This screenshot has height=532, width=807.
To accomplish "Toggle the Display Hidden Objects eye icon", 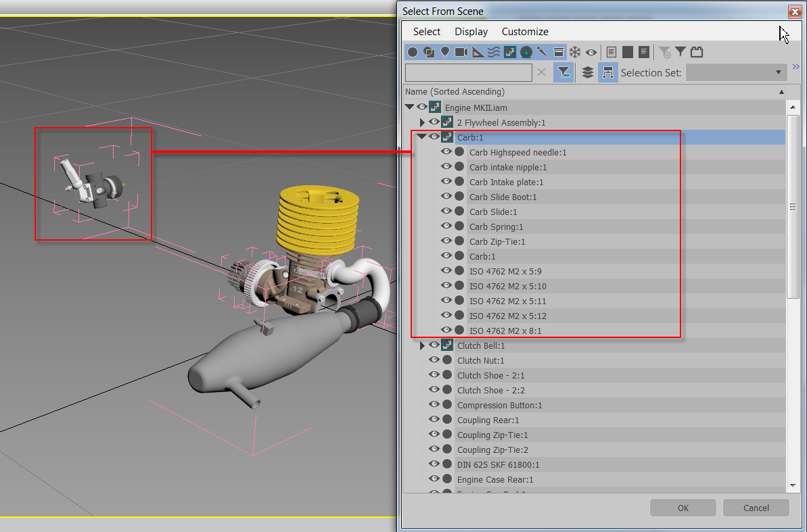I will 591,52.
